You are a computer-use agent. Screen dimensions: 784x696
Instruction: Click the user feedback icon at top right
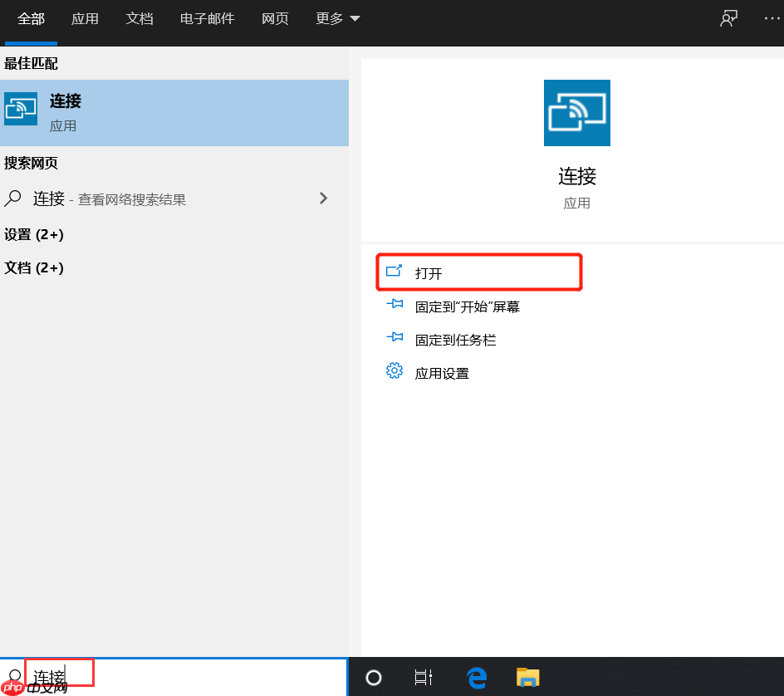click(728, 17)
